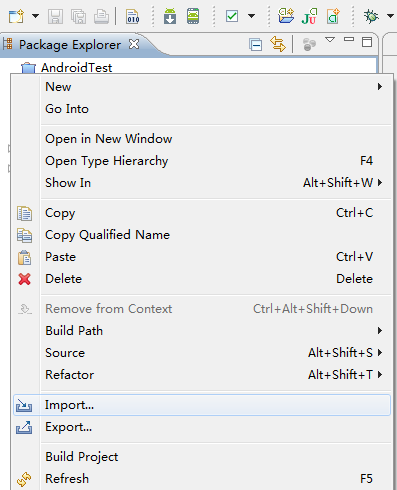This screenshot has height=490, width=397.
Task: Click the checkmark lint toolbar icon
Action: [x=232, y=16]
